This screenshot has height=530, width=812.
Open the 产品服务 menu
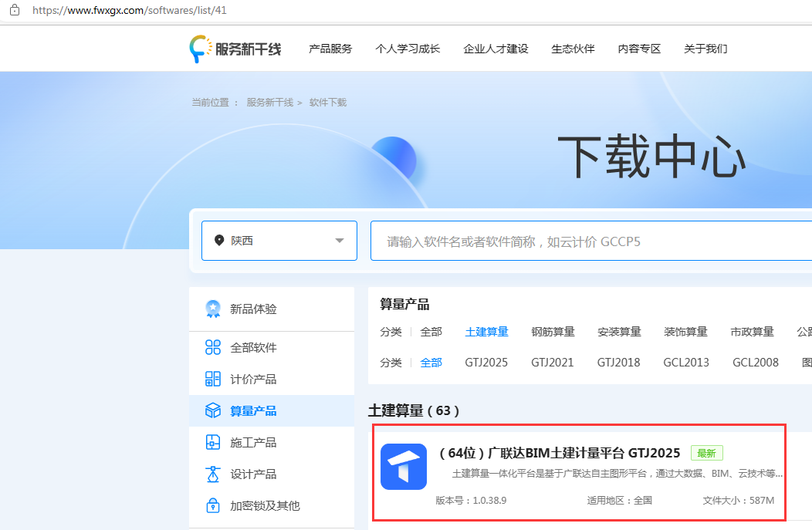click(x=330, y=49)
